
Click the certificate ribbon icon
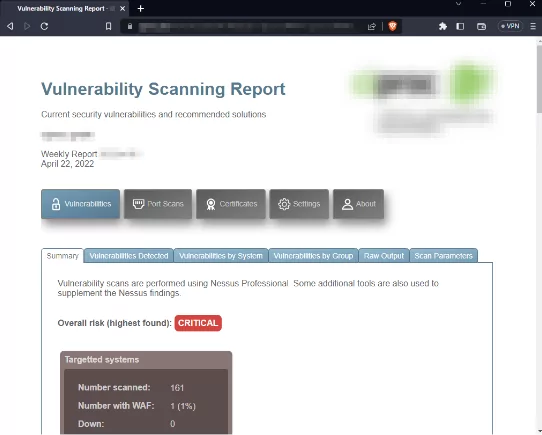211,204
